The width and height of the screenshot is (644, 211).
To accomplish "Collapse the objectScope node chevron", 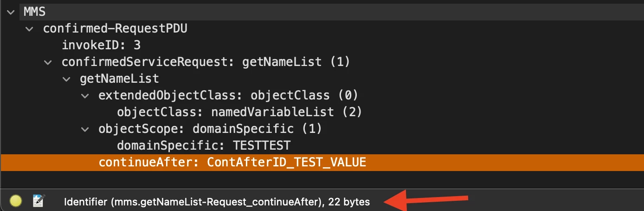I will [x=85, y=129].
